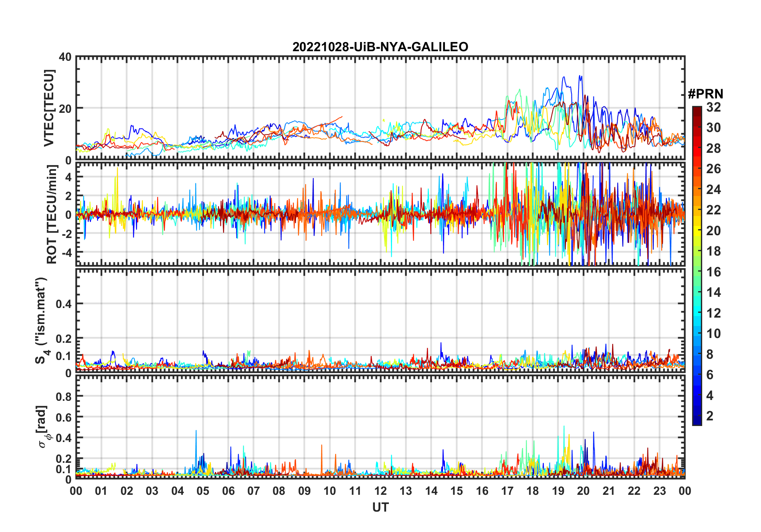
Task: Click the 0.2 tick on the S4 axis
Action: click(x=64, y=339)
